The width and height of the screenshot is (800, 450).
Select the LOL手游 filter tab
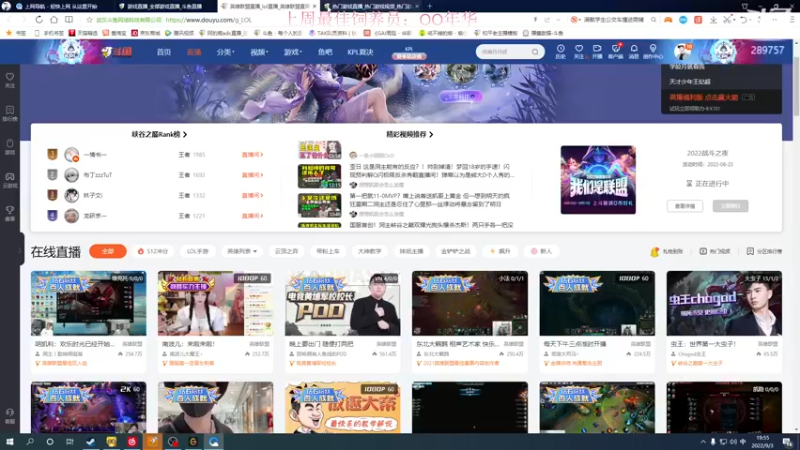pos(197,251)
